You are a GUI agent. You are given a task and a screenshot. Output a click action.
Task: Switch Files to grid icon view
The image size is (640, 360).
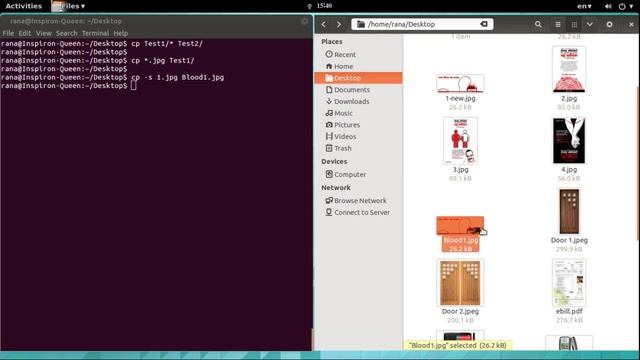coord(574,24)
